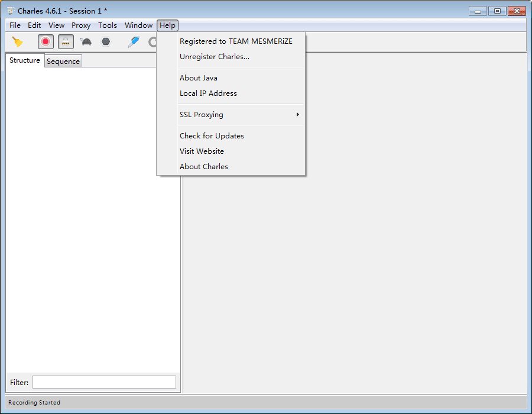
Task: Close the open Help menu
Action: pos(168,25)
